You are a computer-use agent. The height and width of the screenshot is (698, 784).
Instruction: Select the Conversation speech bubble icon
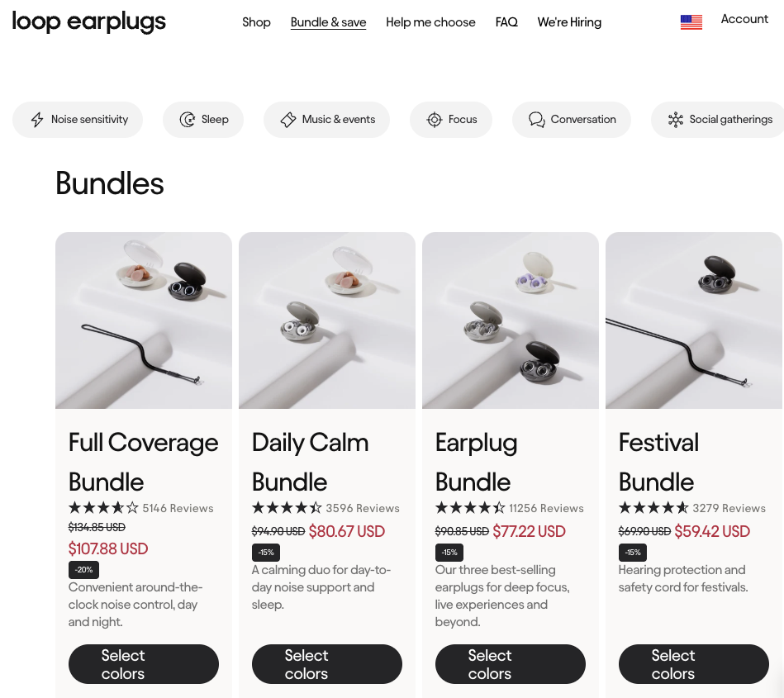pyautogui.click(x=536, y=119)
